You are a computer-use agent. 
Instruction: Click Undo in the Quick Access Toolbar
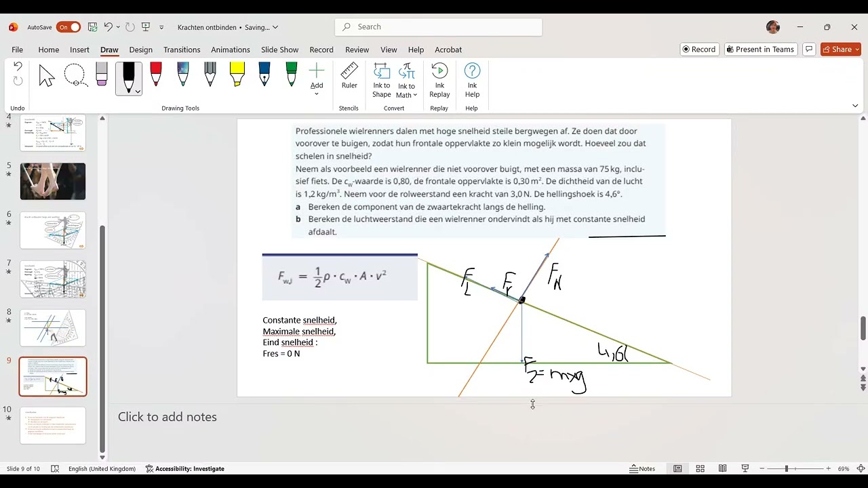coord(108,27)
